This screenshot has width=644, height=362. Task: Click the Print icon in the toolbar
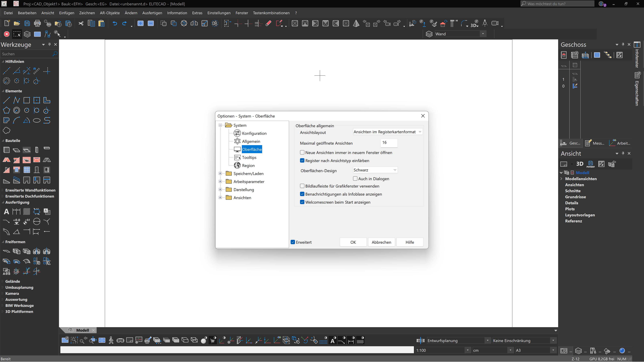37,23
